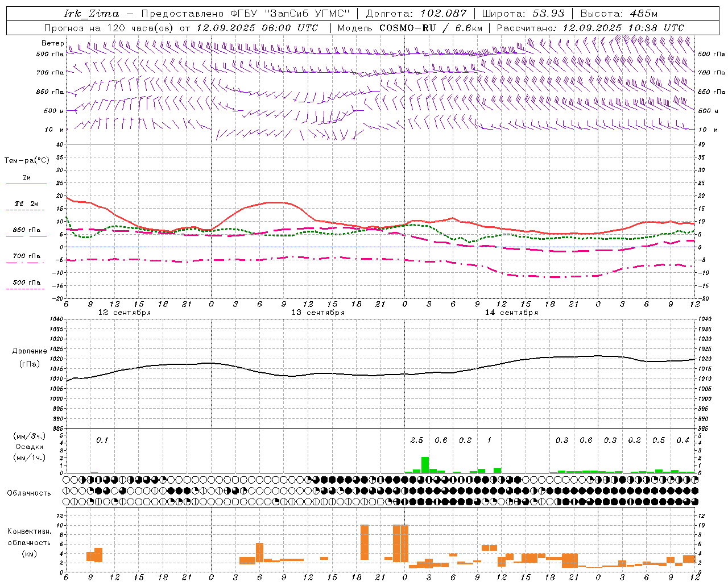Click the "(мм/1ч.)" precipitation unit label
The width and height of the screenshot is (728, 582).
[28, 458]
